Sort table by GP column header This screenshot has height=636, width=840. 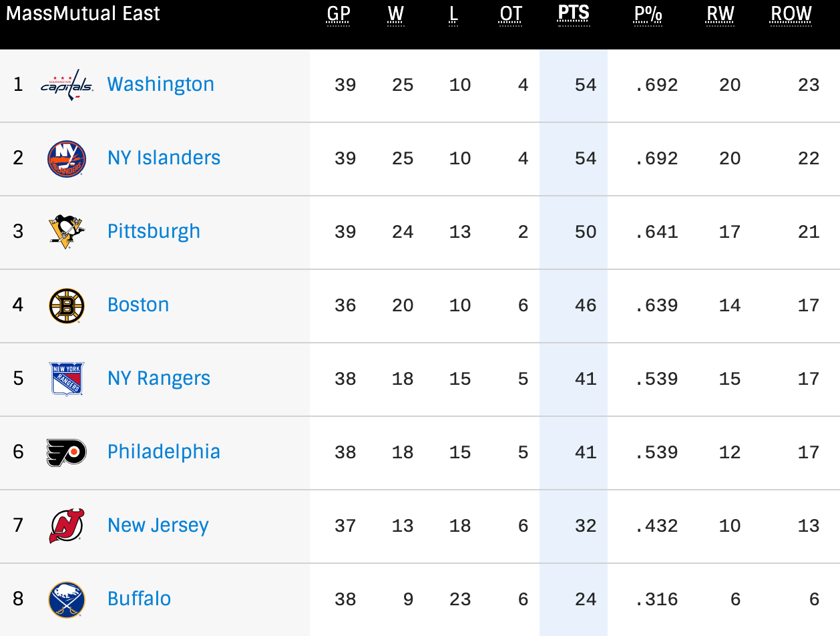pyautogui.click(x=339, y=14)
